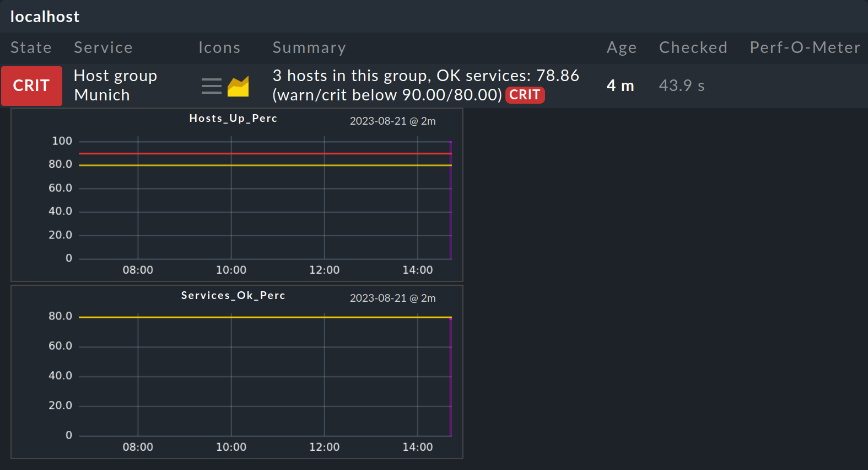Sort by the Summary column header

tap(309, 47)
